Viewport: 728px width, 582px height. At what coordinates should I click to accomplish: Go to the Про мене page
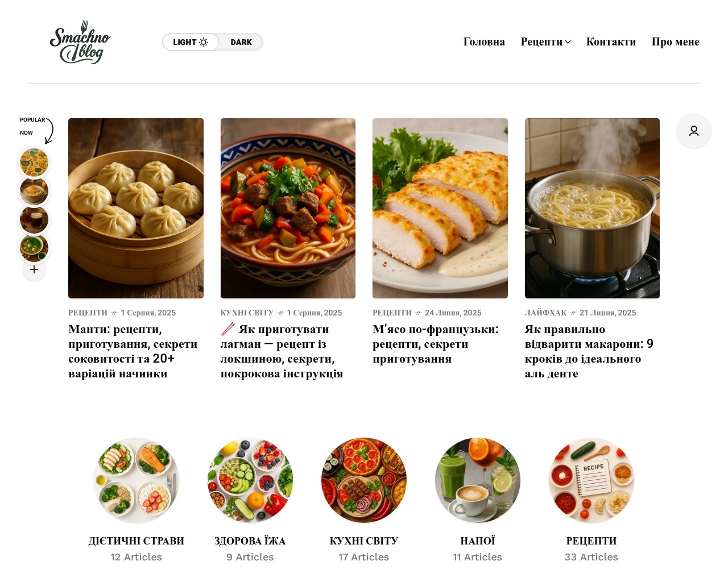pyautogui.click(x=675, y=41)
